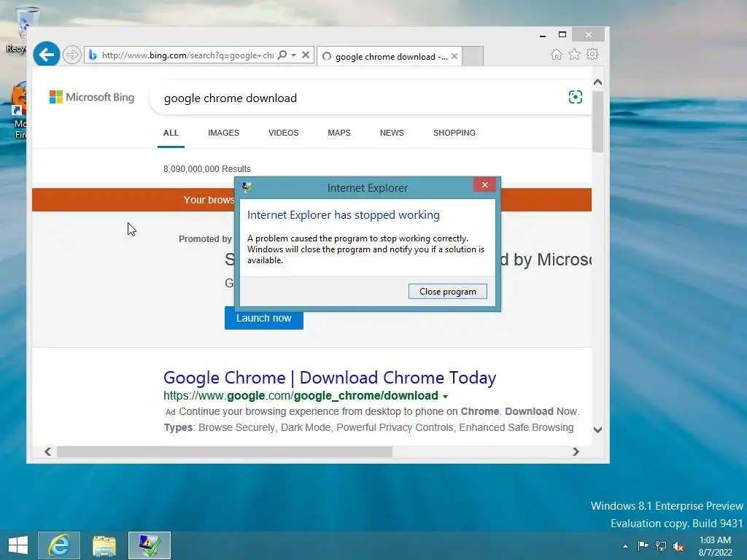Screen dimensions: 747x560
Task: Click the Internet Explorer taskbar icon
Action: click(59, 545)
